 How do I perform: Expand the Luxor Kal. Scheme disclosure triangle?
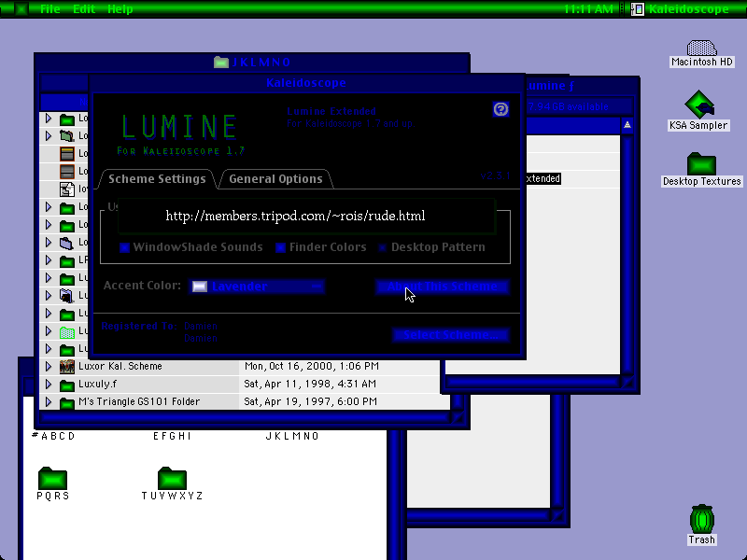49,366
